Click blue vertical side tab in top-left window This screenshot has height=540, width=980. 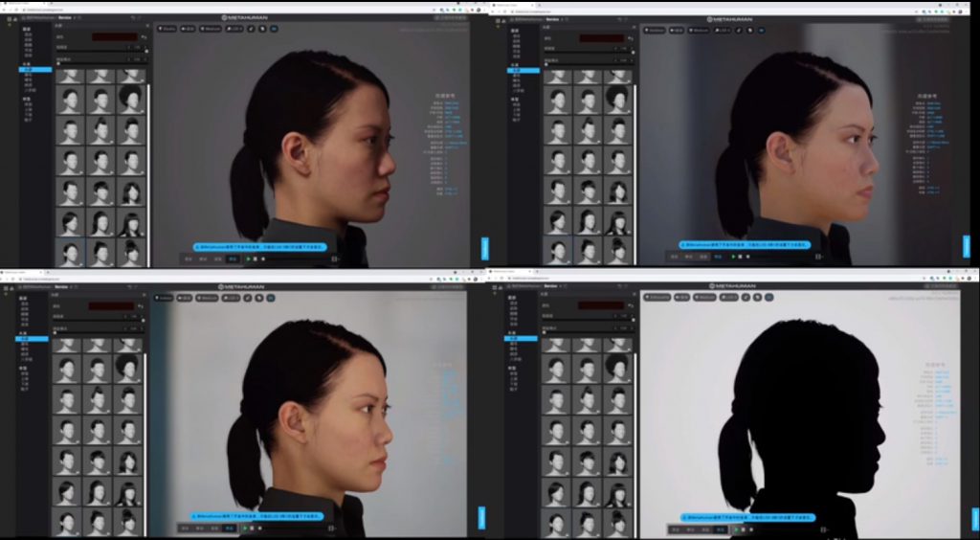pos(484,249)
